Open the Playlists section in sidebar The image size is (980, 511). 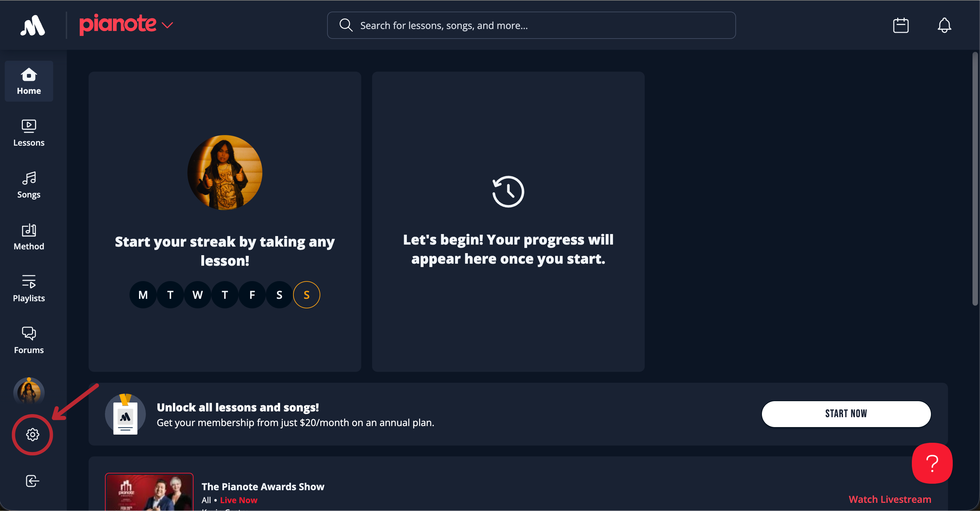[29, 288]
